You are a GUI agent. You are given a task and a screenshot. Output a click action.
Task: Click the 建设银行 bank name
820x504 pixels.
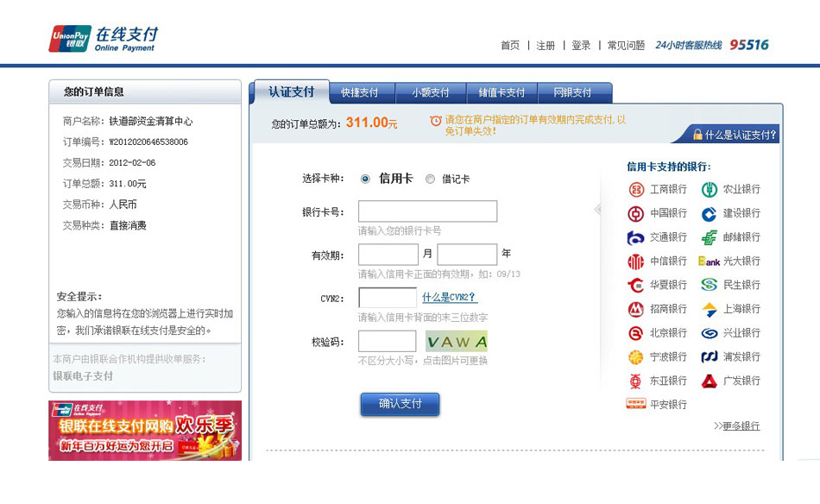point(741,213)
